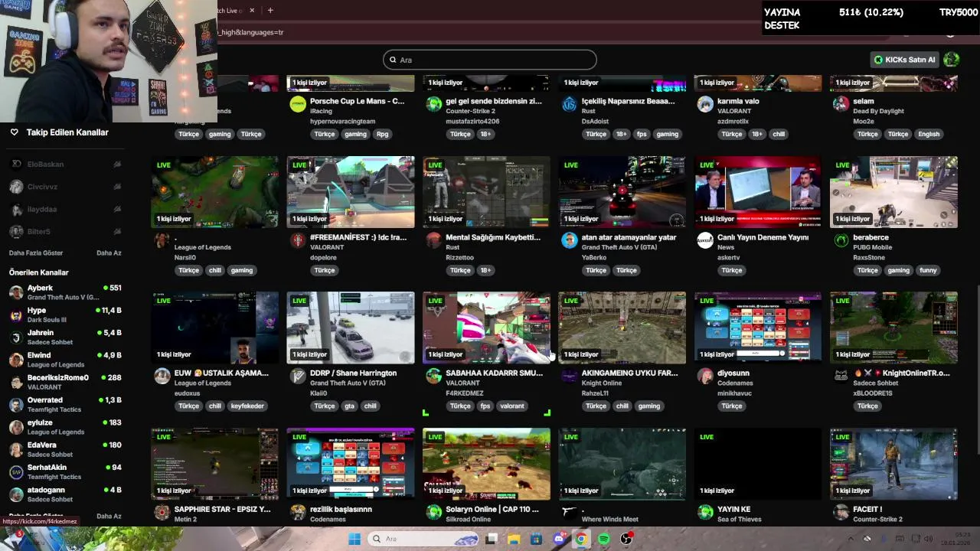Open a new browser tab with plus icon
Image resolution: width=980 pixels, height=551 pixels.
tap(270, 10)
